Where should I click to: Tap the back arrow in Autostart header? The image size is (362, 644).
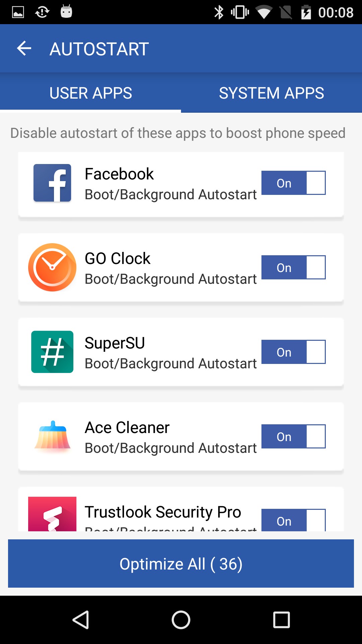coord(24,49)
